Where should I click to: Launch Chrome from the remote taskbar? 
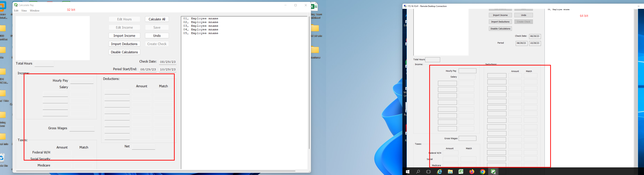click(x=482, y=172)
